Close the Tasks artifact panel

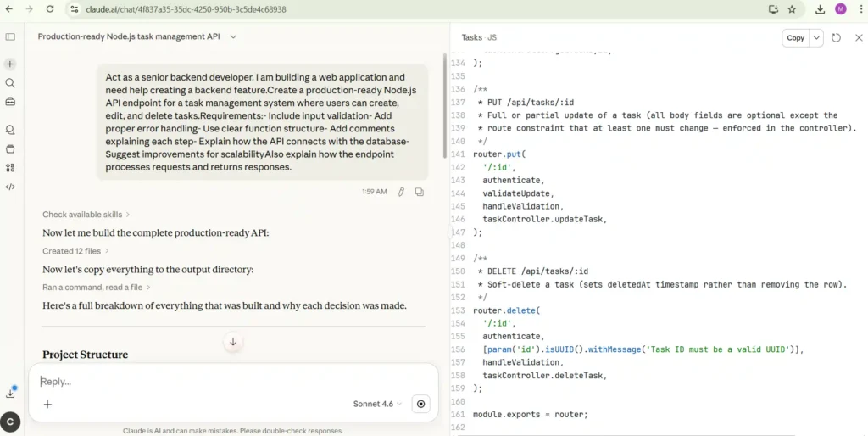point(859,37)
